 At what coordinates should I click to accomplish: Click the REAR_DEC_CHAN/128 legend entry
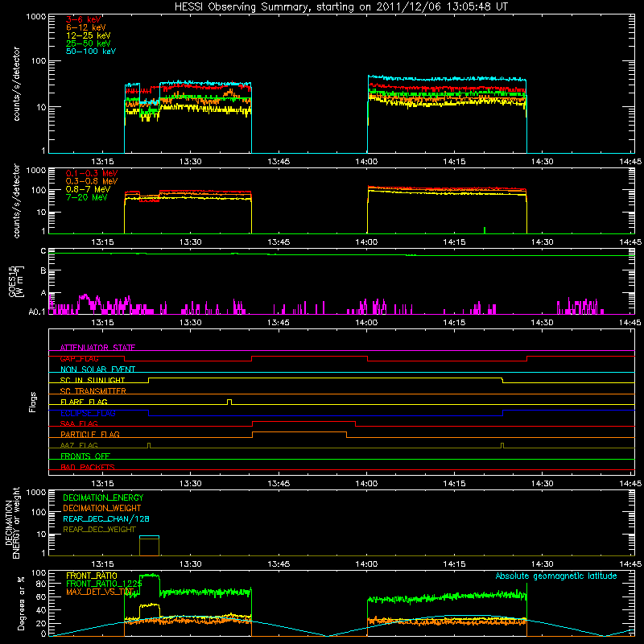pos(106,519)
